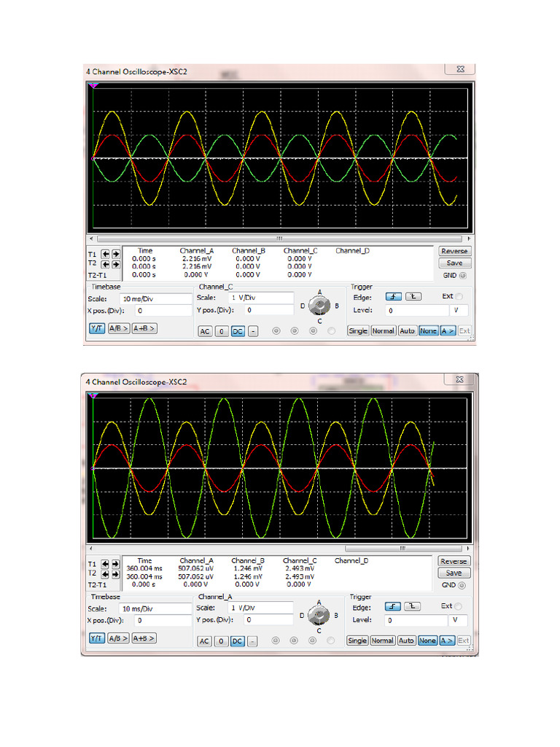Screen dimensions: 560x747
Task: Click the channel selector knob in bottom oscilloscope
Action: pyautogui.click(x=319, y=616)
